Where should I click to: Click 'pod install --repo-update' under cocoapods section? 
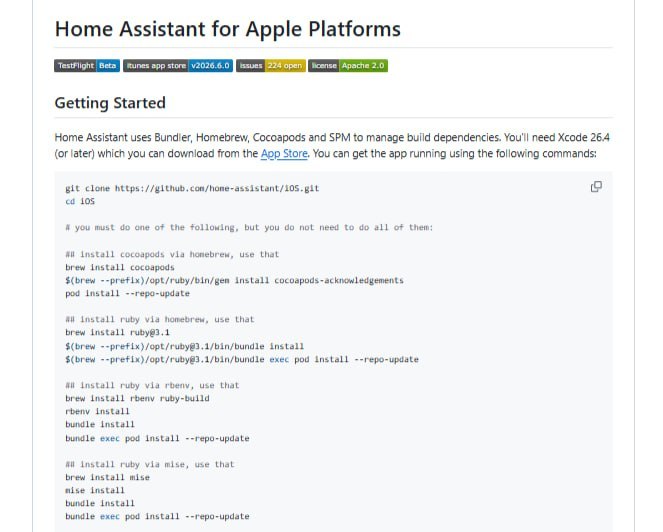click(127, 293)
